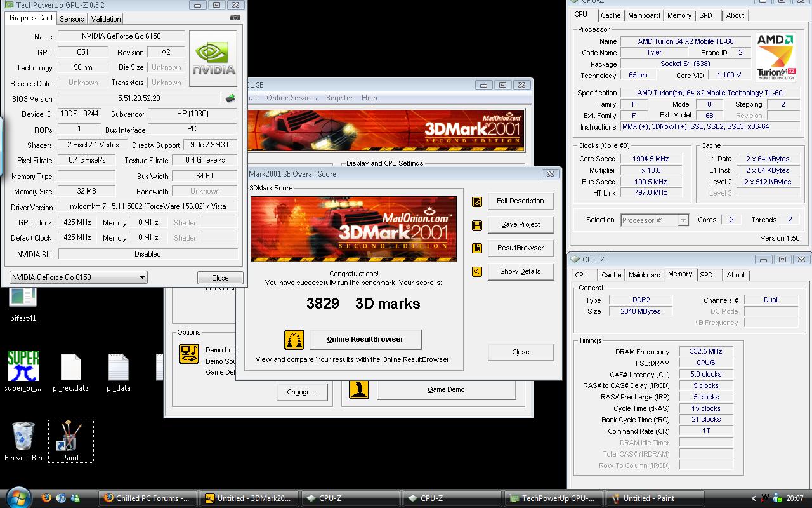
Task: Click the Save Project button
Action: click(520, 225)
